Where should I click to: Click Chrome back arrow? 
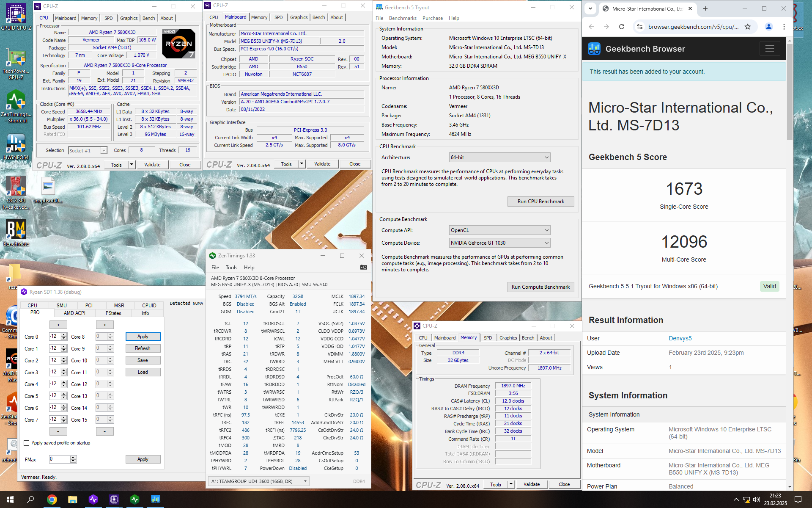tap(591, 27)
